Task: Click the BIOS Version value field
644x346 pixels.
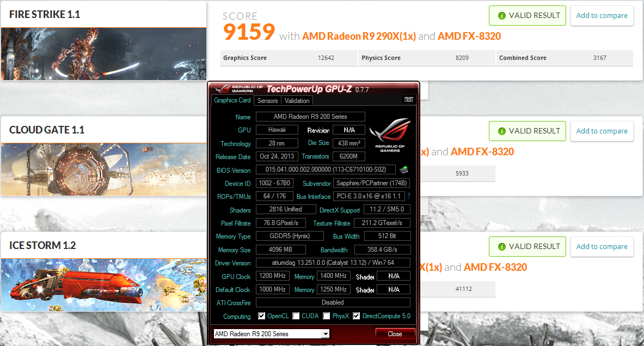Action: pos(326,169)
